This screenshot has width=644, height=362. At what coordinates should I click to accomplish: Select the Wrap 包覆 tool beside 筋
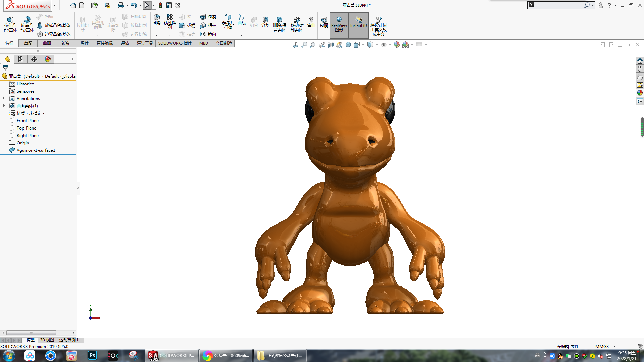[208, 17]
